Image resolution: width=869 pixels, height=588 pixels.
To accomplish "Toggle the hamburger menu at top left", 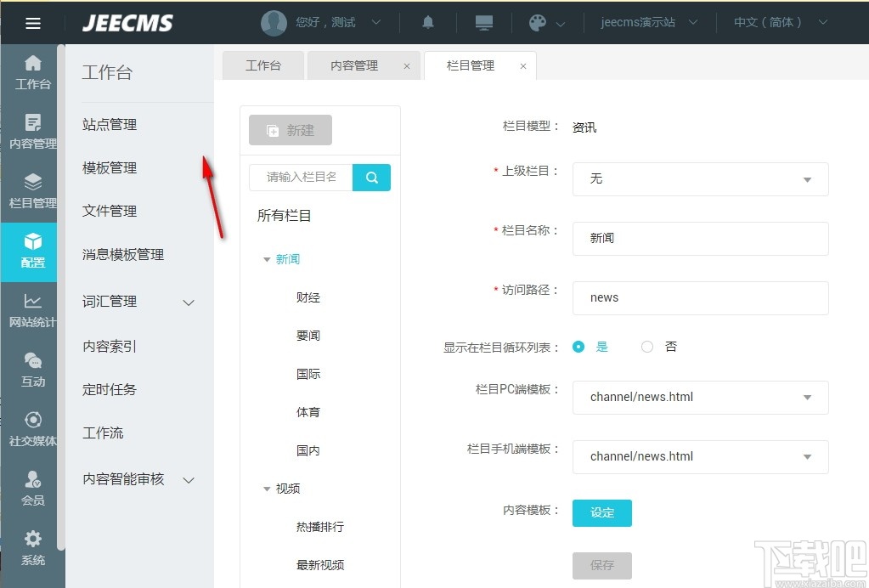I will [x=32, y=22].
